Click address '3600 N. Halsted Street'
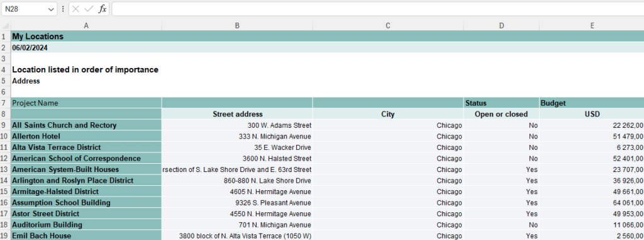Screen dimensions: 644x240 point(237,159)
